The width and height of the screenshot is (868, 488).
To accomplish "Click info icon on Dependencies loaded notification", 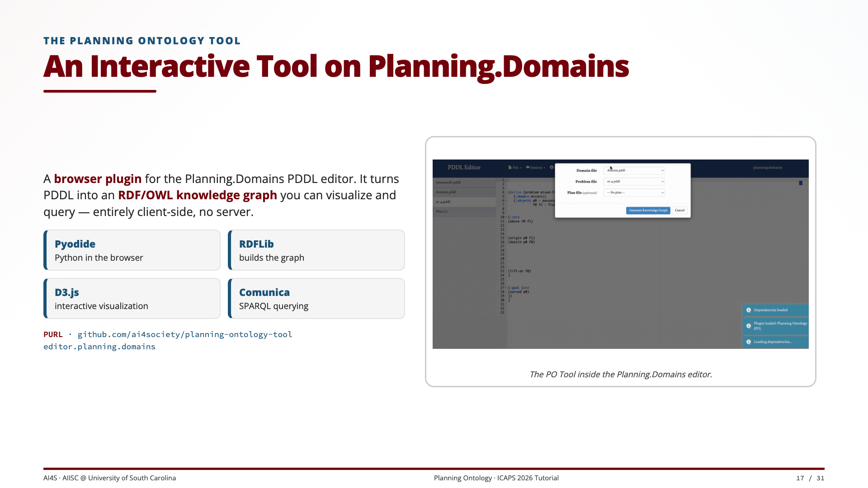I will point(749,310).
